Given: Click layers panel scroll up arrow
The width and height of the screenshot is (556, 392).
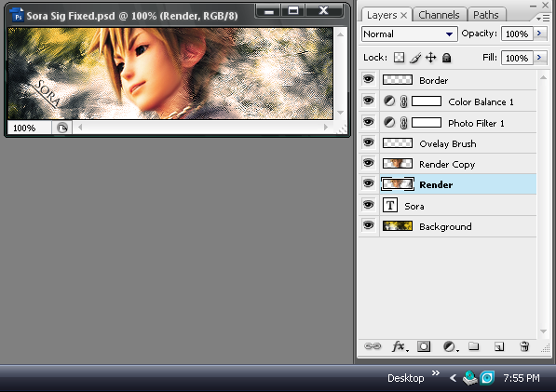Looking at the screenshot, I should (543, 77).
